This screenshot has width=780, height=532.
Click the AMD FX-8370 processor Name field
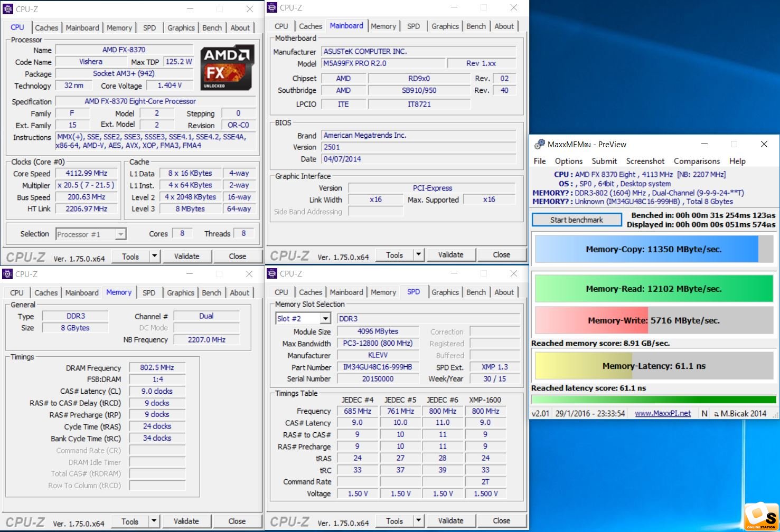[124, 50]
